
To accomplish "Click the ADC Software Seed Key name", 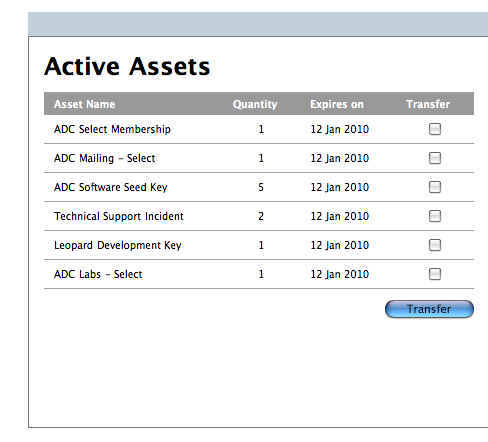I will [x=111, y=187].
